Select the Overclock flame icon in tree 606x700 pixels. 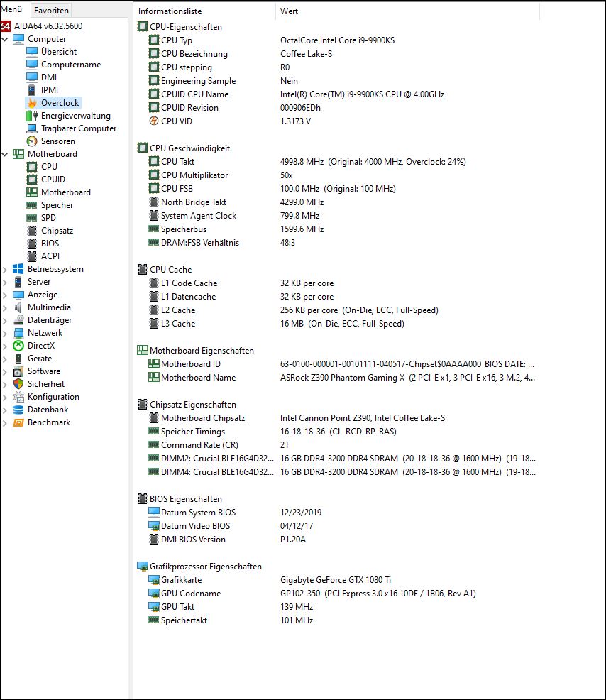point(32,103)
